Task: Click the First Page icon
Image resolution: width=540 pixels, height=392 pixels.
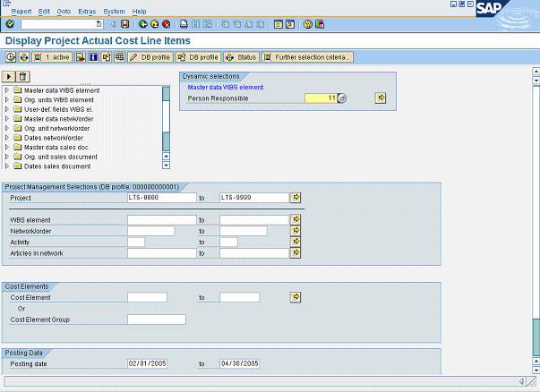Action: pos(226,24)
